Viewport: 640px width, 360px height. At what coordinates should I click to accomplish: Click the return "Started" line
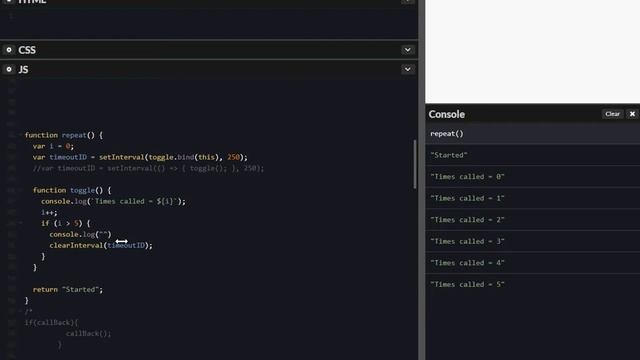pyautogui.click(x=68, y=289)
